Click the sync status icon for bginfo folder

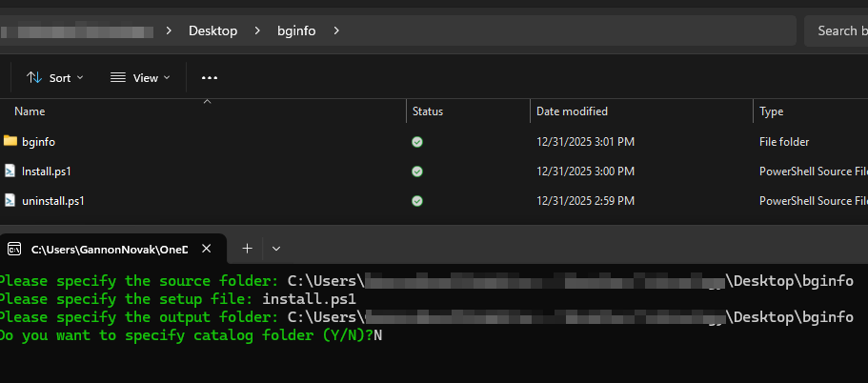(x=417, y=142)
